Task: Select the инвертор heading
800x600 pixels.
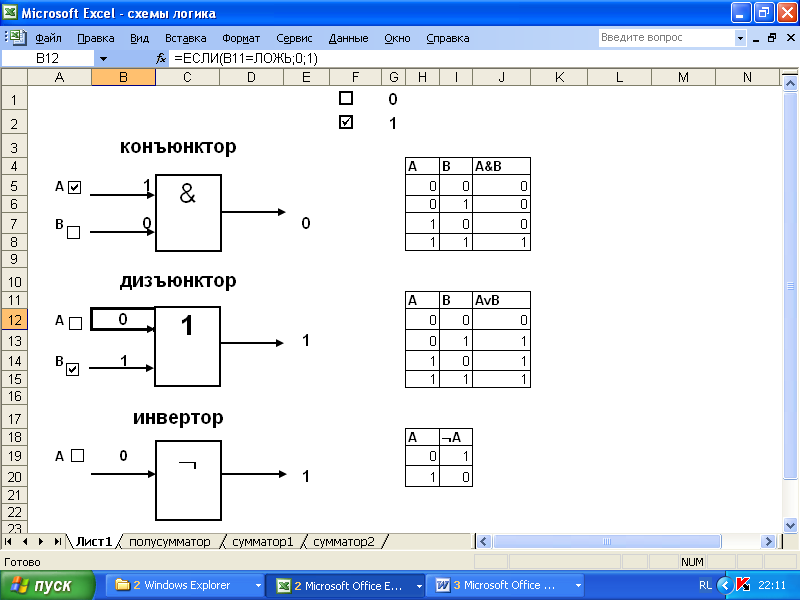Action: pos(178,417)
